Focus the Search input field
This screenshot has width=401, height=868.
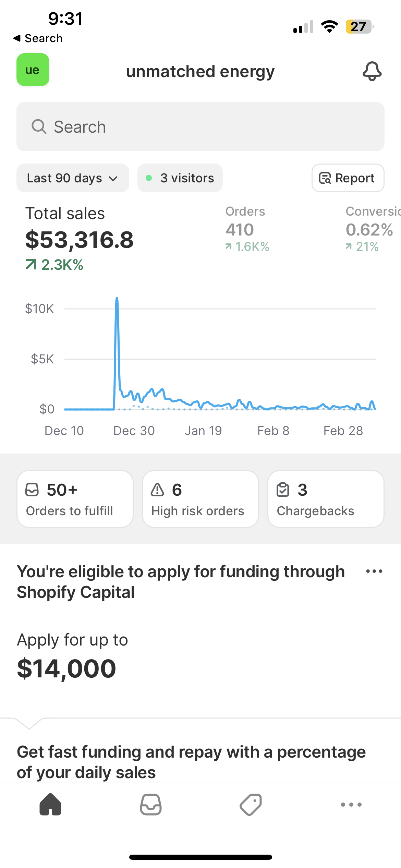click(206, 126)
